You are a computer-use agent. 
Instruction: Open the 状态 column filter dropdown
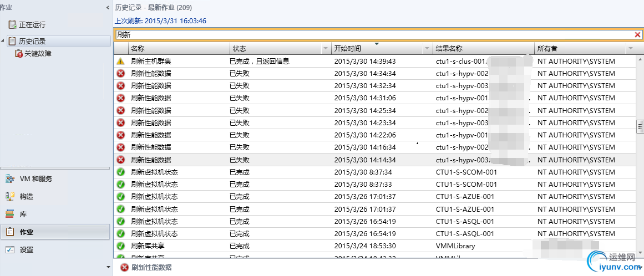(x=325, y=49)
